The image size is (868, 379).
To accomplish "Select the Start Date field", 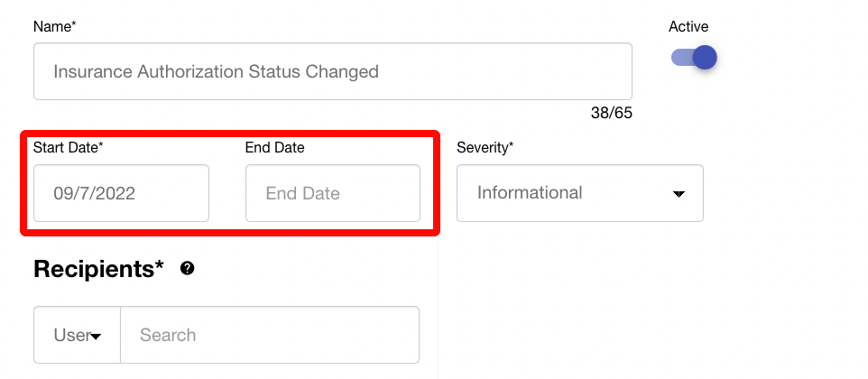I will [121, 193].
